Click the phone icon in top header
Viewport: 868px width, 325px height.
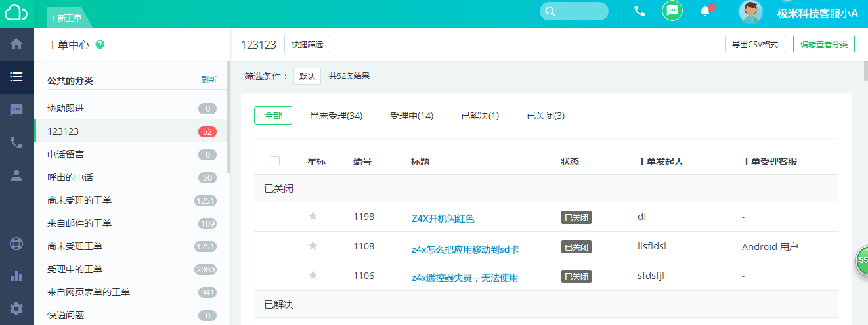[640, 11]
